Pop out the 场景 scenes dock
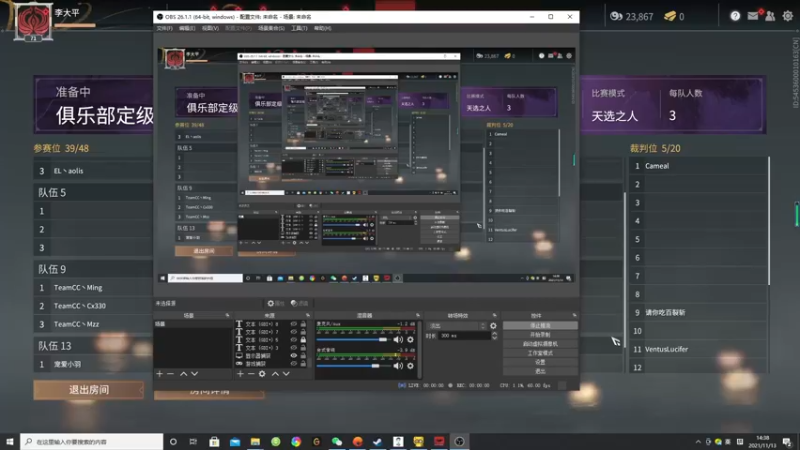800x450 pixels. 228,315
